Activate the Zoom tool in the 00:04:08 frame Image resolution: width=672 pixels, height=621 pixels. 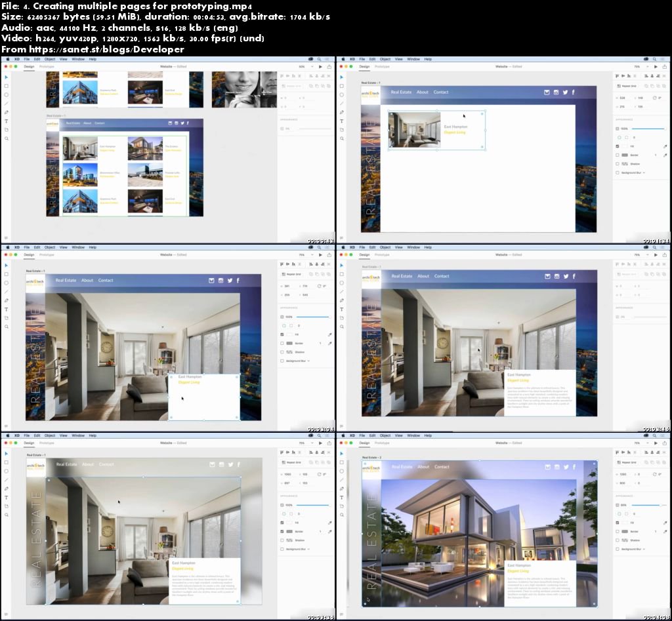pos(341,515)
